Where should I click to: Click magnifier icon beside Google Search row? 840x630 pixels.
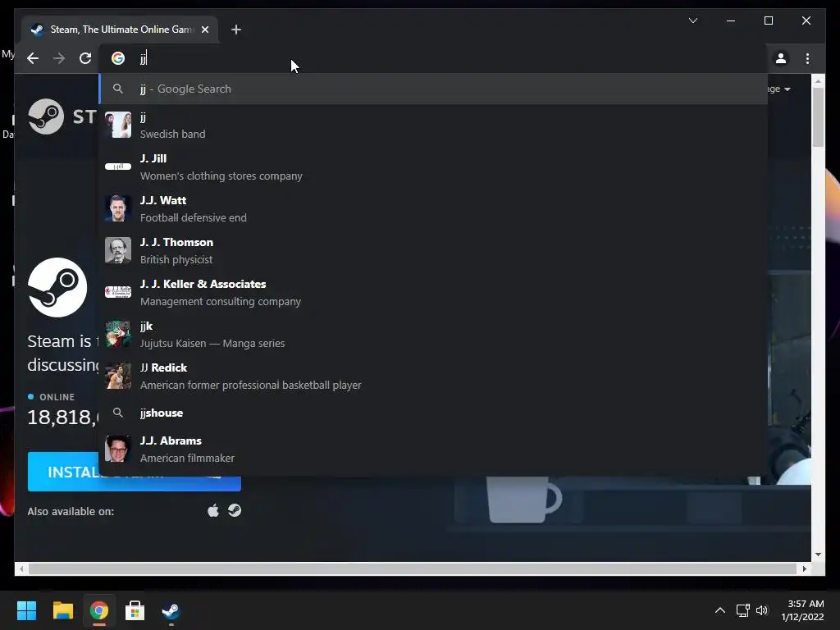pyautogui.click(x=118, y=89)
